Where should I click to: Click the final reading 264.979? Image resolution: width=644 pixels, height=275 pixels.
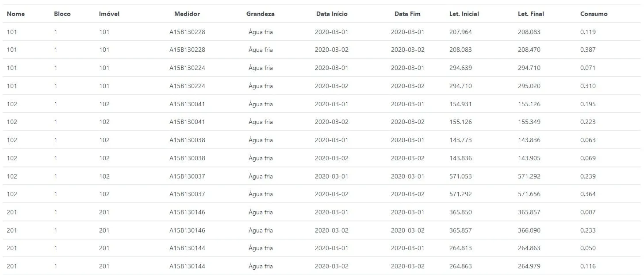[529, 266]
